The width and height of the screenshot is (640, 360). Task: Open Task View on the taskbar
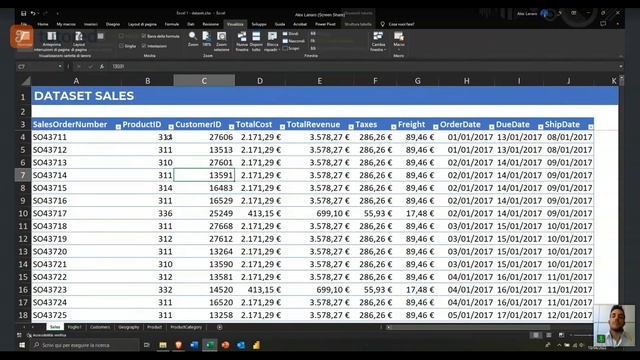coord(147,345)
